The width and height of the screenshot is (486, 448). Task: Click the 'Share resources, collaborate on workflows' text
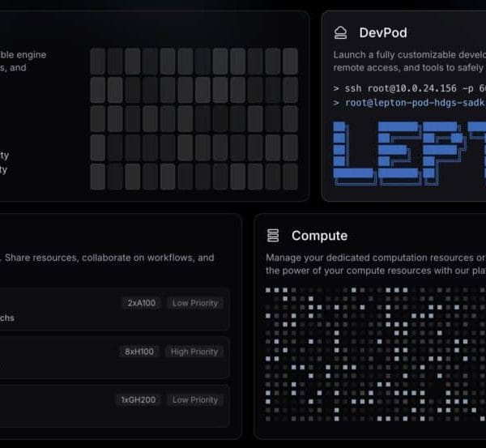pyautogui.click(x=109, y=258)
